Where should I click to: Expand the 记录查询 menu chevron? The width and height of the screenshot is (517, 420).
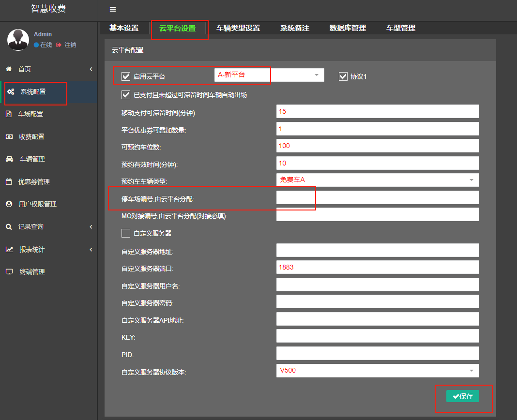(91, 227)
